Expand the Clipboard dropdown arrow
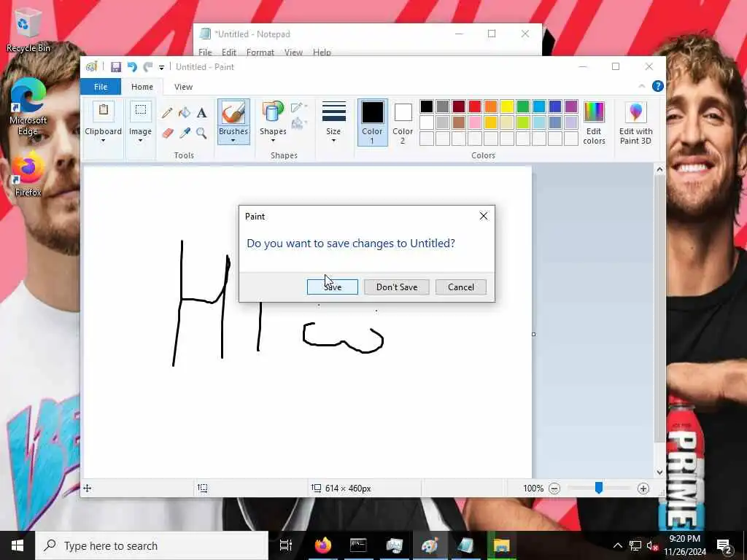The height and width of the screenshot is (560, 747). point(103,141)
